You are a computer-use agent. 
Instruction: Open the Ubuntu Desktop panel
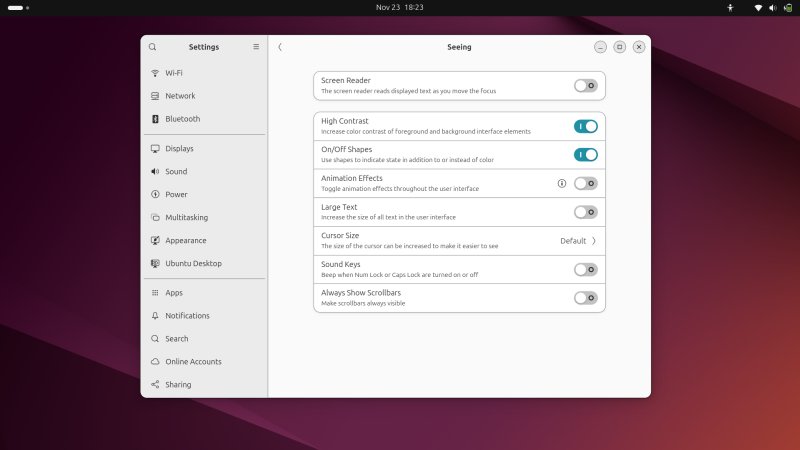tap(205, 263)
